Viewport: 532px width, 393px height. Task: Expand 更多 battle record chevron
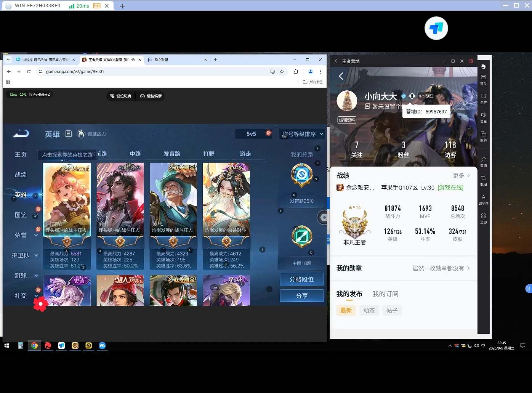pos(468,175)
